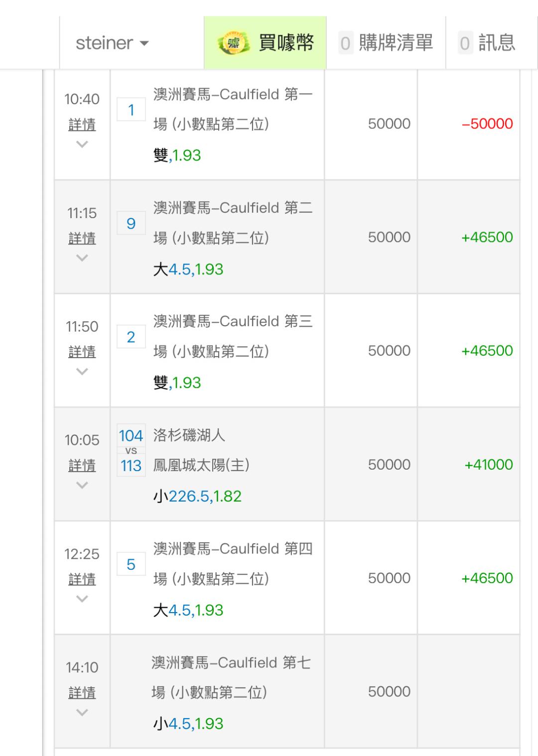Click result number box 2 in third race
The image size is (538, 756).
coord(131,337)
